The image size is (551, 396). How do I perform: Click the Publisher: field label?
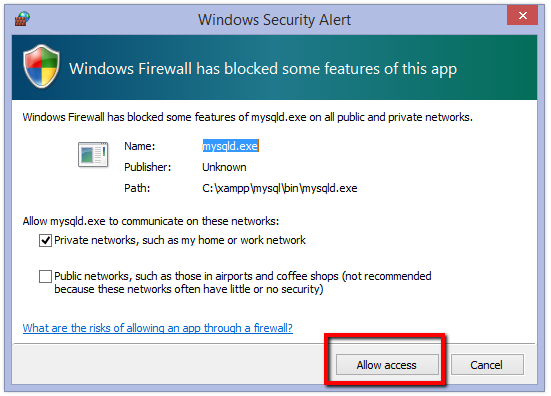coord(148,167)
